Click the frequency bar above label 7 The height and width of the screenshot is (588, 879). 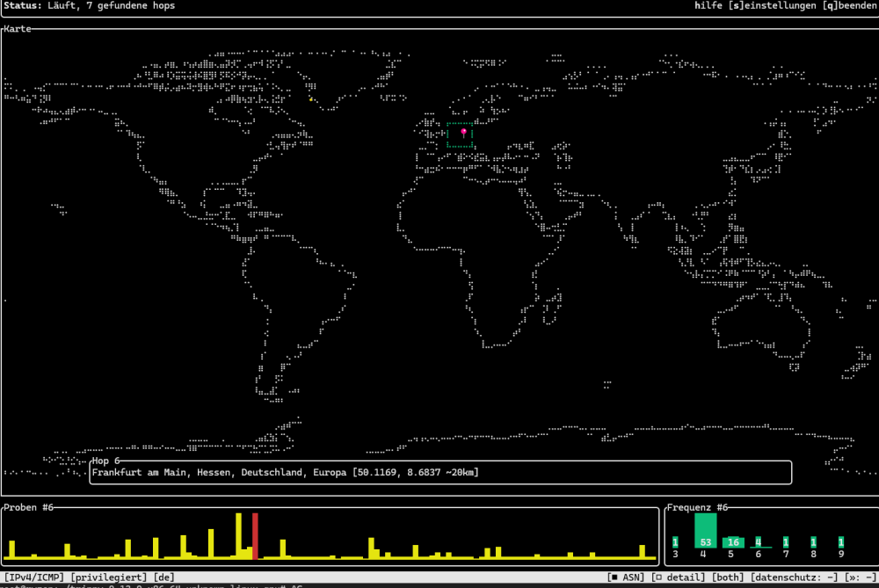[786, 542]
